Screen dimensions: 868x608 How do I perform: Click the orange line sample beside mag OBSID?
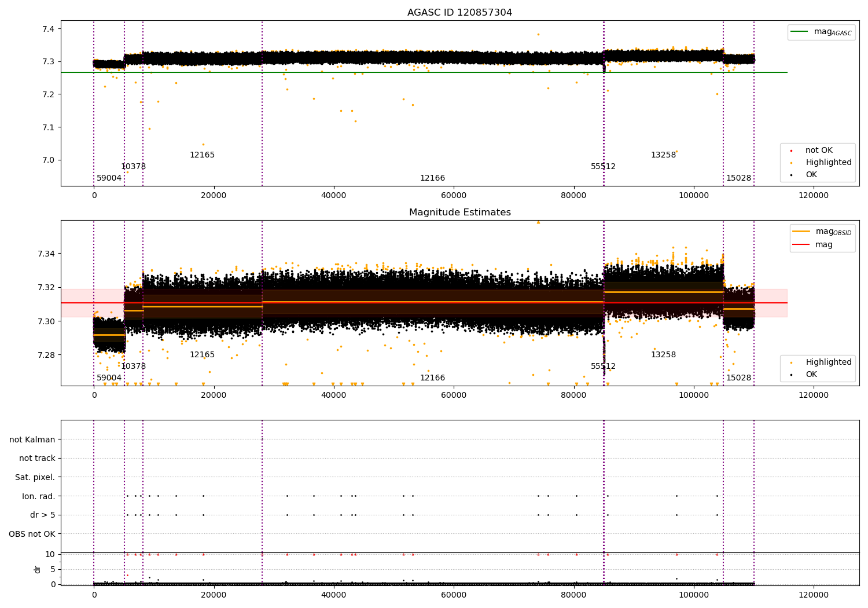(x=801, y=232)
